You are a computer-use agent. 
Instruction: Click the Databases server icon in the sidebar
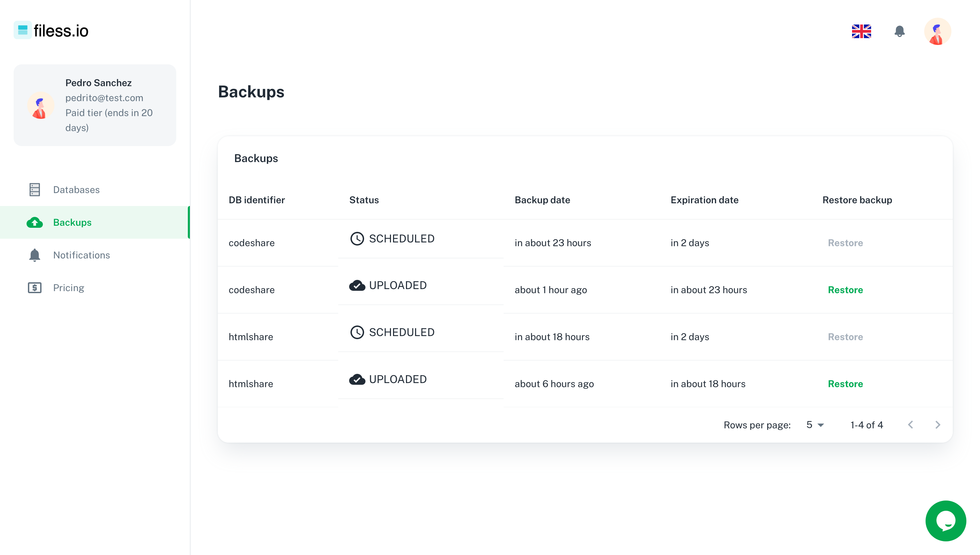tap(35, 189)
